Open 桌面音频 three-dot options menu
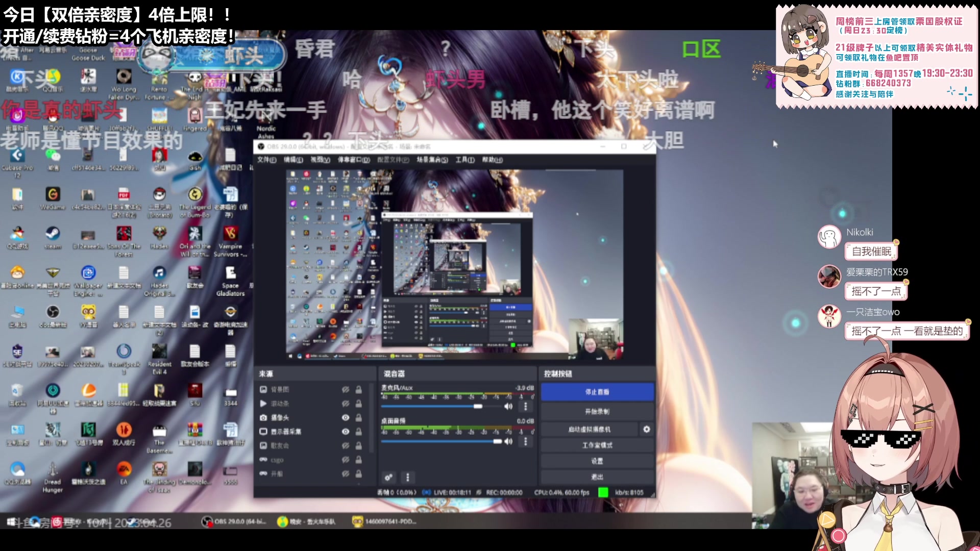The width and height of the screenshot is (980, 551). tap(526, 441)
